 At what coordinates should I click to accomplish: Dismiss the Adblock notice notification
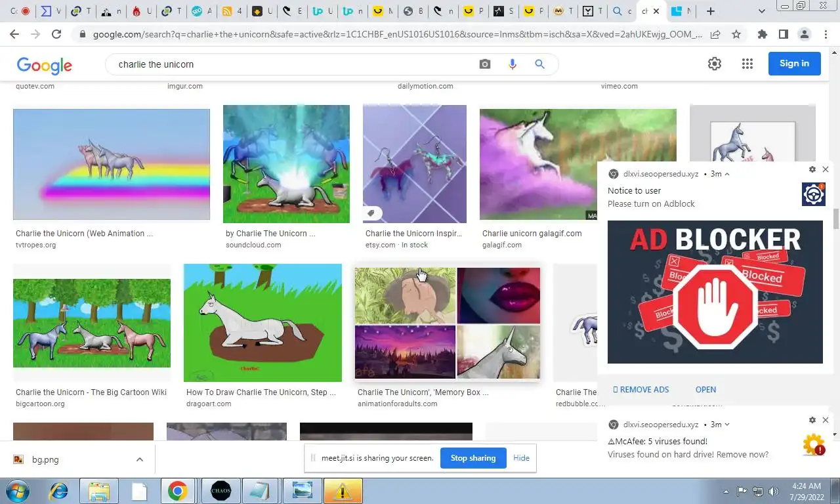826,169
